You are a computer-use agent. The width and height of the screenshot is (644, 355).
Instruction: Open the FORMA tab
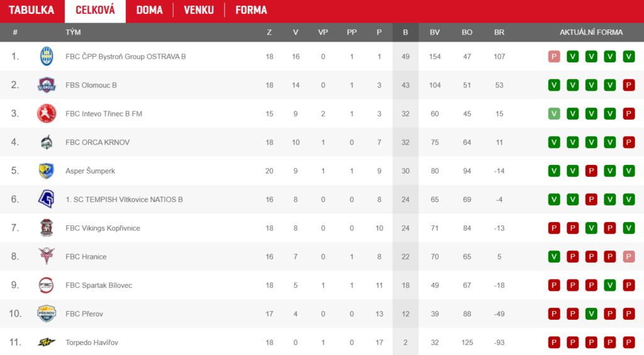tap(251, 10)
